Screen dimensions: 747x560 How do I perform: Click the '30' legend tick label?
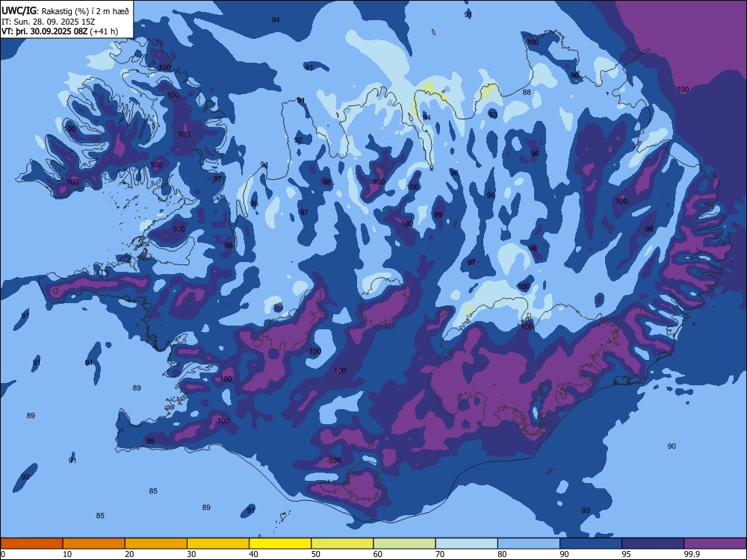coord(191,554)
